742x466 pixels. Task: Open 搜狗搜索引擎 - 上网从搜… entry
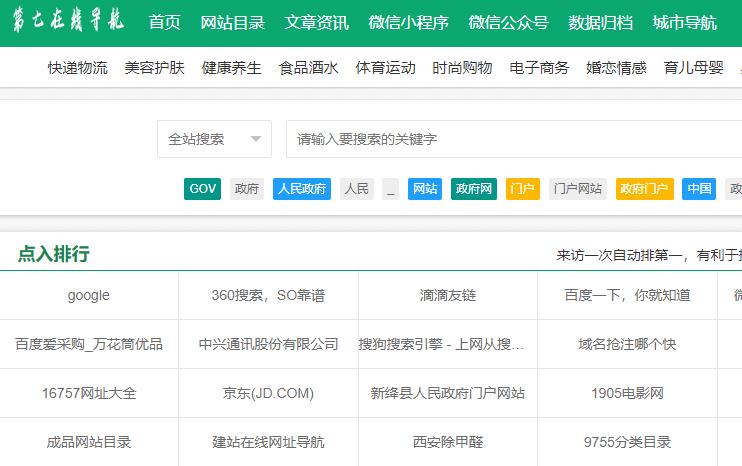tap(441, 344)
